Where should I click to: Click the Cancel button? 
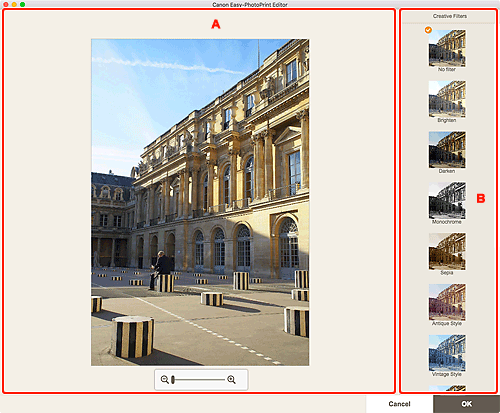(399, 404)
